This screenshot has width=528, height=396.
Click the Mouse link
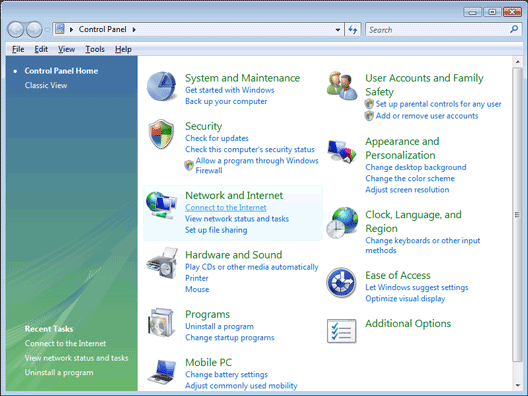[x=197, y=289]
